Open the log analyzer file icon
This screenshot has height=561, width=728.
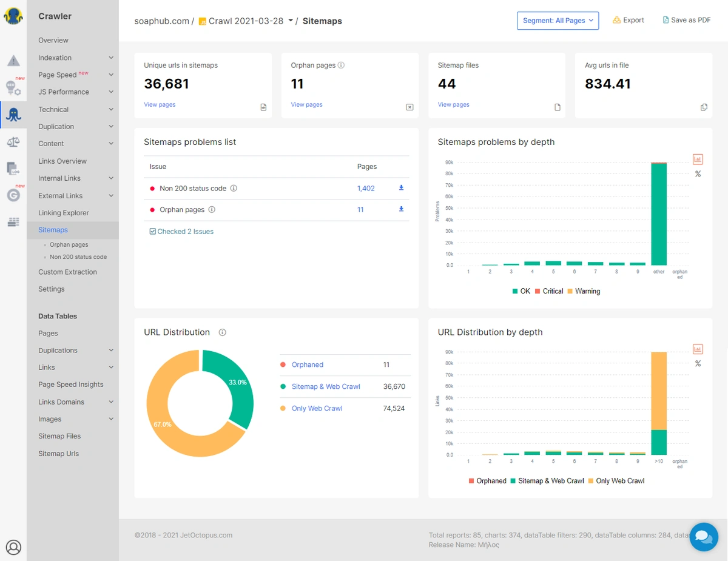13,168
